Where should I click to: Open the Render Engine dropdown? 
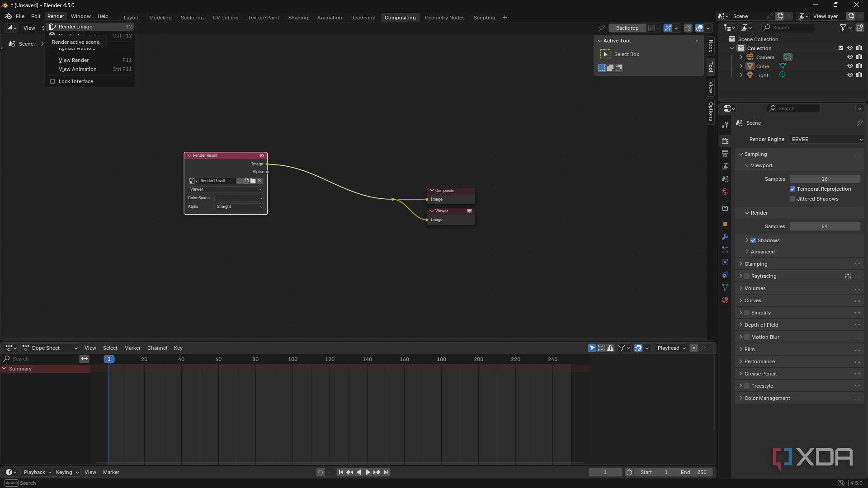tap(826, 139)
